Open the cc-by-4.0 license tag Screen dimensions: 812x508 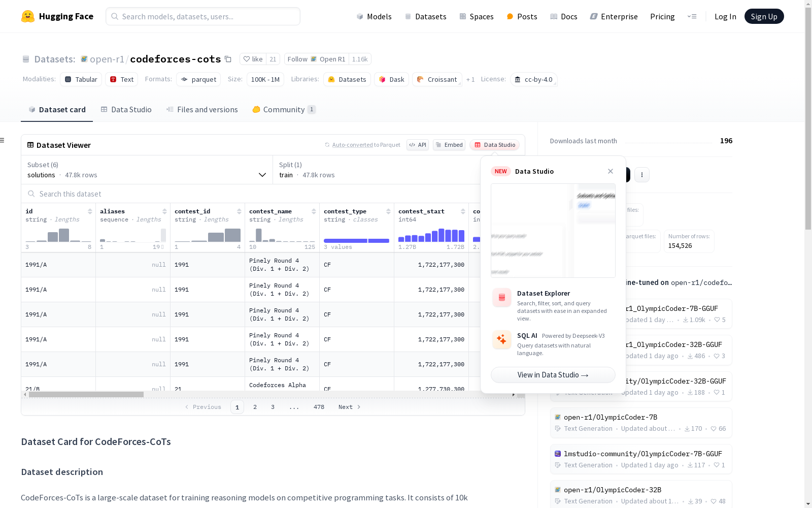coord(534,79)
